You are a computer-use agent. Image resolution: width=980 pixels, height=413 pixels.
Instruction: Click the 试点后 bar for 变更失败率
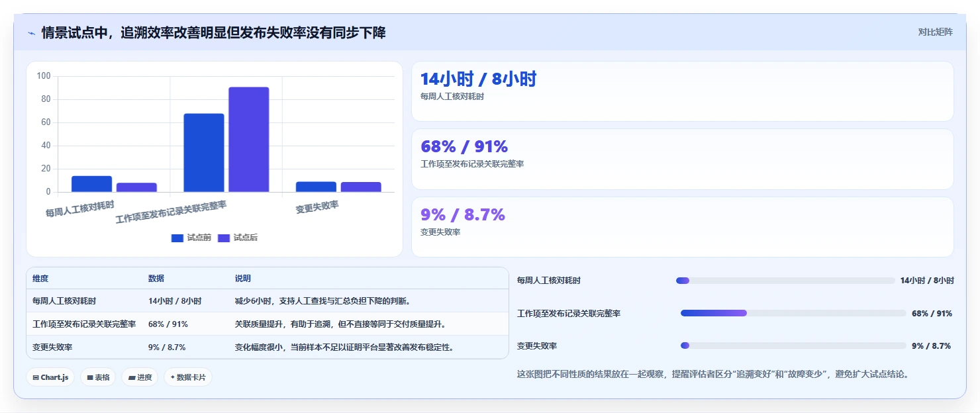click(x=361, y=187)
